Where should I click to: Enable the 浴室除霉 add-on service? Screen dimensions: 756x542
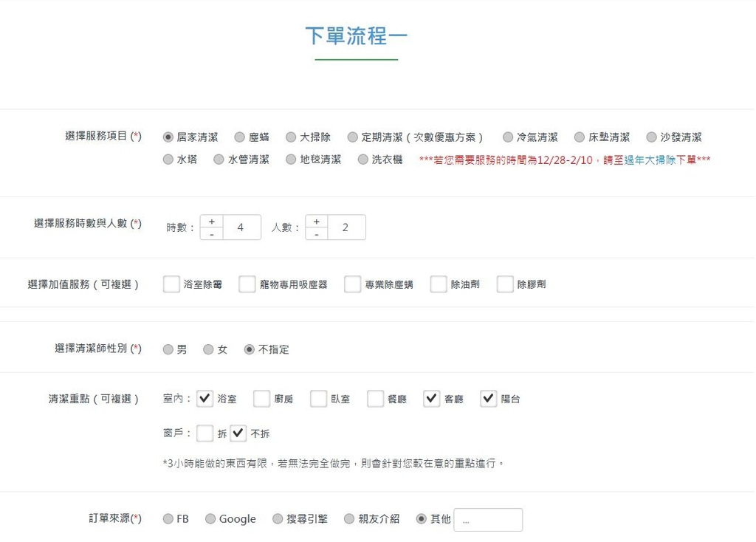(171, 283)
